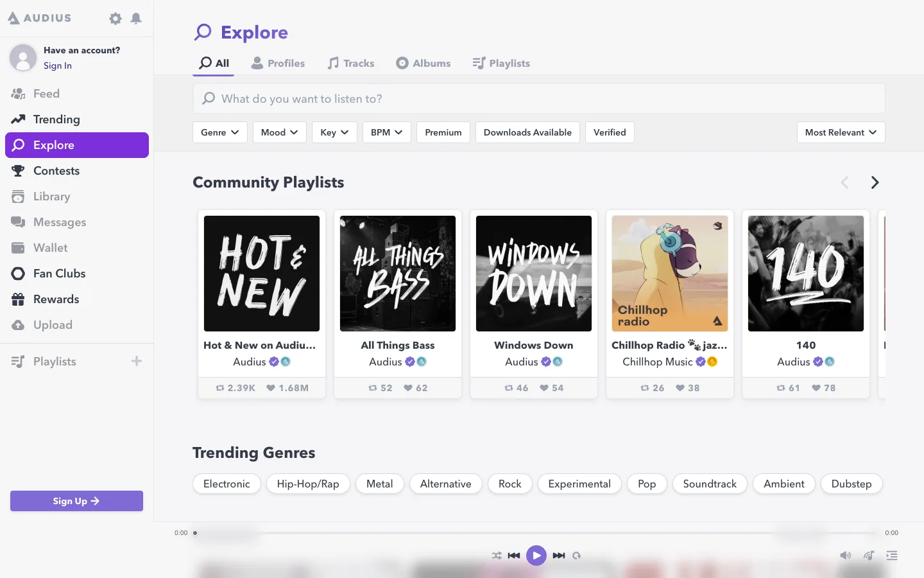Toggle shuffle in the player bar
Screen dimensions: 924x578
[x=497, y=556]
